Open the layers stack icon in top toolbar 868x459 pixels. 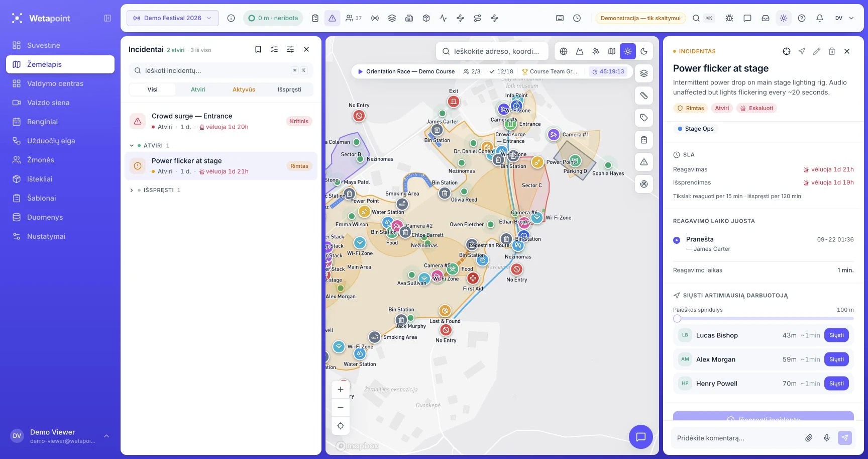click(392, 18)
